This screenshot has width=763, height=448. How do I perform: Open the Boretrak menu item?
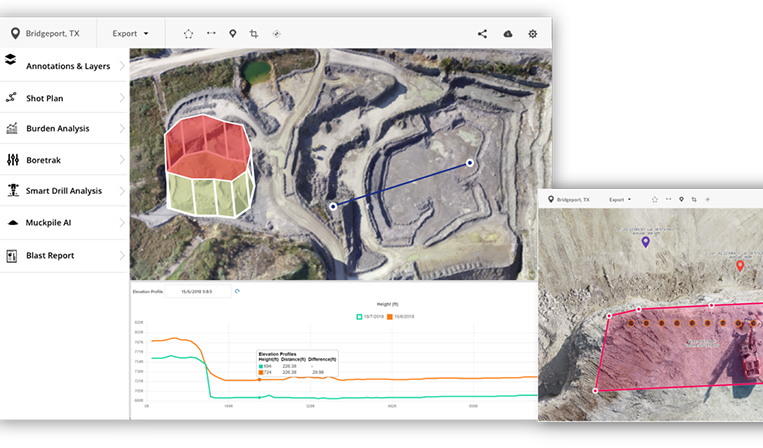pos(63,160)
